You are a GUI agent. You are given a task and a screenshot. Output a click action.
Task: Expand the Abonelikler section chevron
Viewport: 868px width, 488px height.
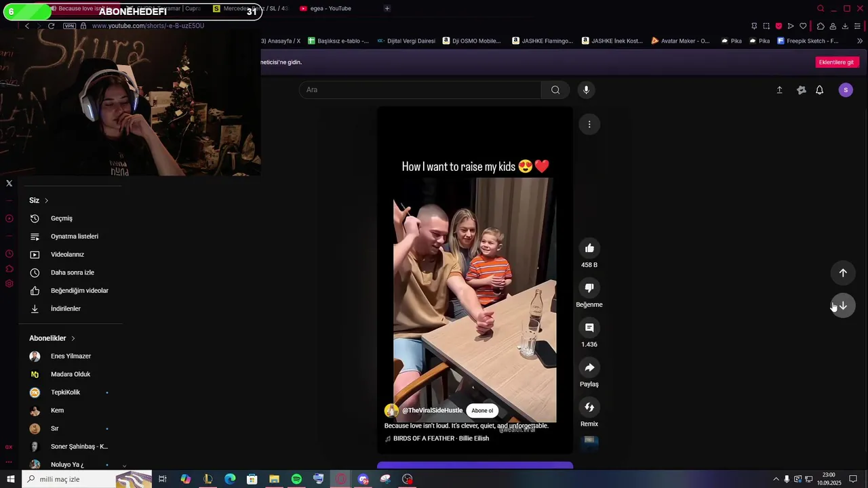pos(73,338)
